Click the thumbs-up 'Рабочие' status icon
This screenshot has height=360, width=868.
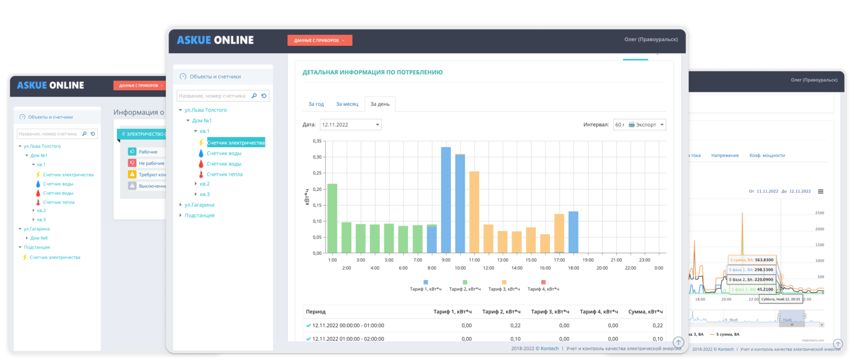pos(132,152)
